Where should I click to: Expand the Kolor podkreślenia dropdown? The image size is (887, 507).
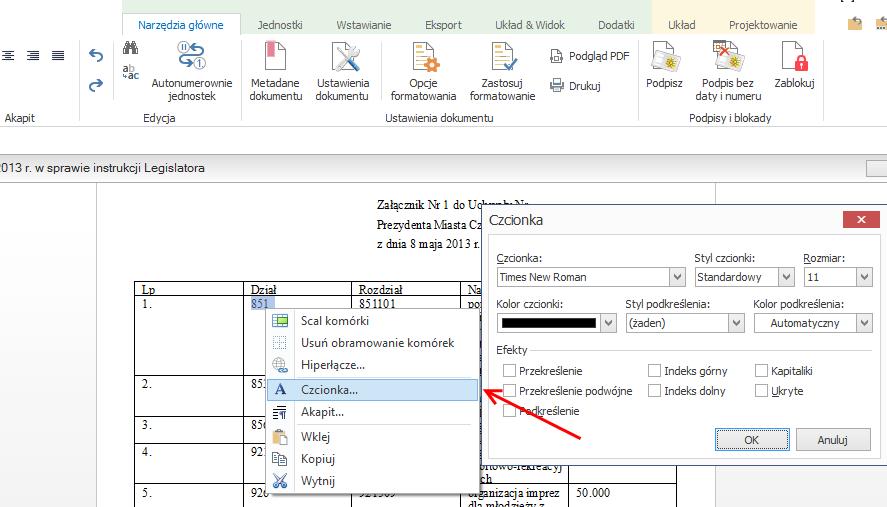[x=863, y=323]
